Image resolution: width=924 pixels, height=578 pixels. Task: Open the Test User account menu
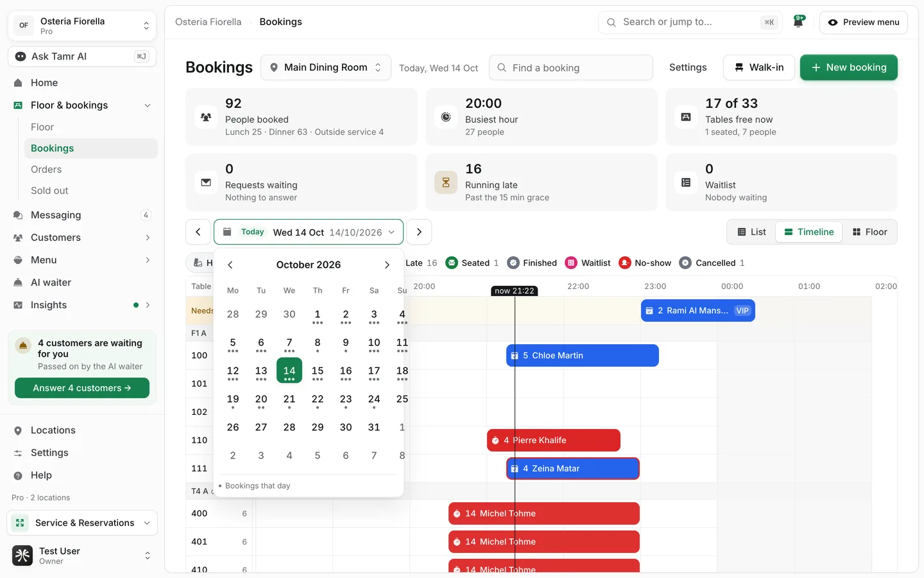tap(82, 556)
